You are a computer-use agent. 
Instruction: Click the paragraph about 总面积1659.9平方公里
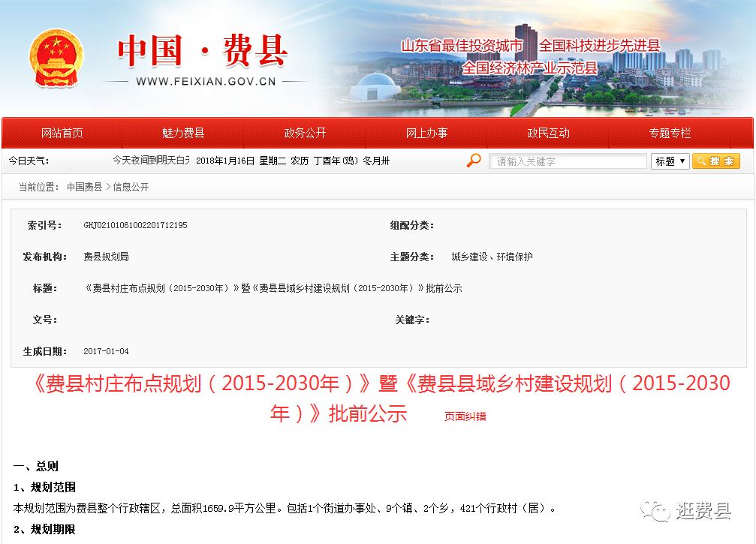tap(285, 508)
